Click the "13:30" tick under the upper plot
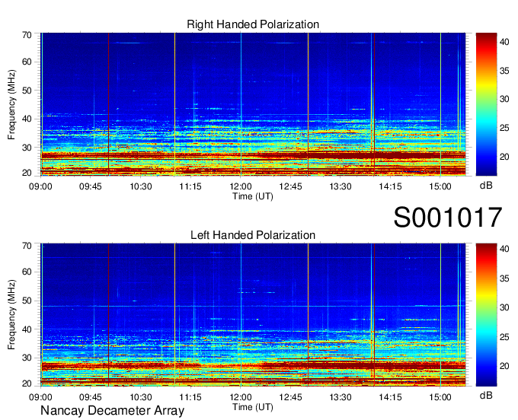This screenshot has height=420, width=518. pyautogui.click(x=341, y=186)
